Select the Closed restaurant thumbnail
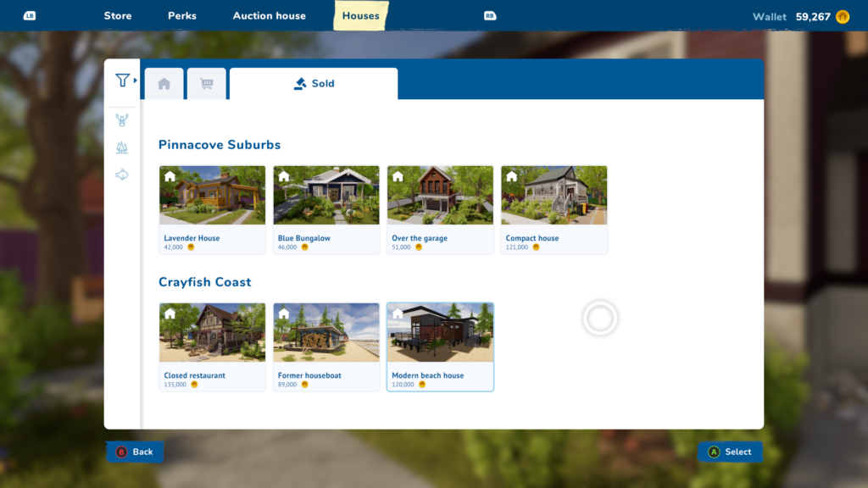This screenshot has height=488, width=868. [x=213, y=332]
